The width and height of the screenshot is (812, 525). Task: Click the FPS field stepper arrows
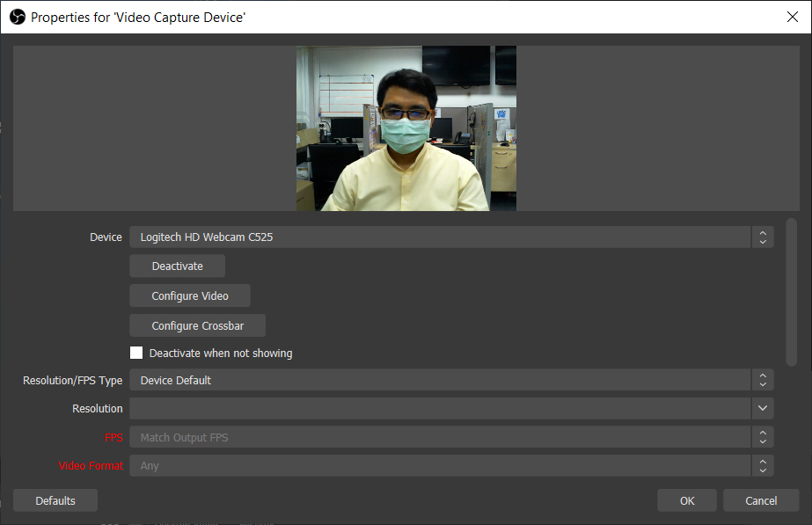pos(762,437)
